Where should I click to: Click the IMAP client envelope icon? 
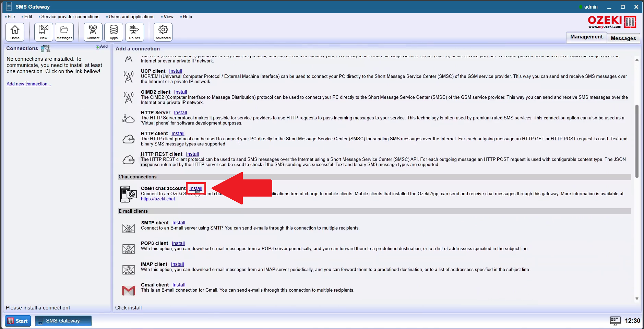[x=129, y=270]
